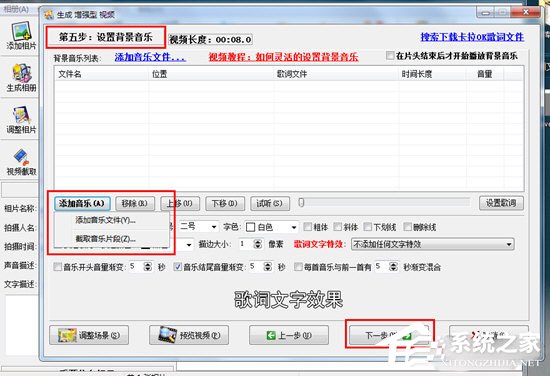Uncheck 音乐结尾音量渐变 checkbox
Screen dimensions: 550x376
[x=177, y=267]
